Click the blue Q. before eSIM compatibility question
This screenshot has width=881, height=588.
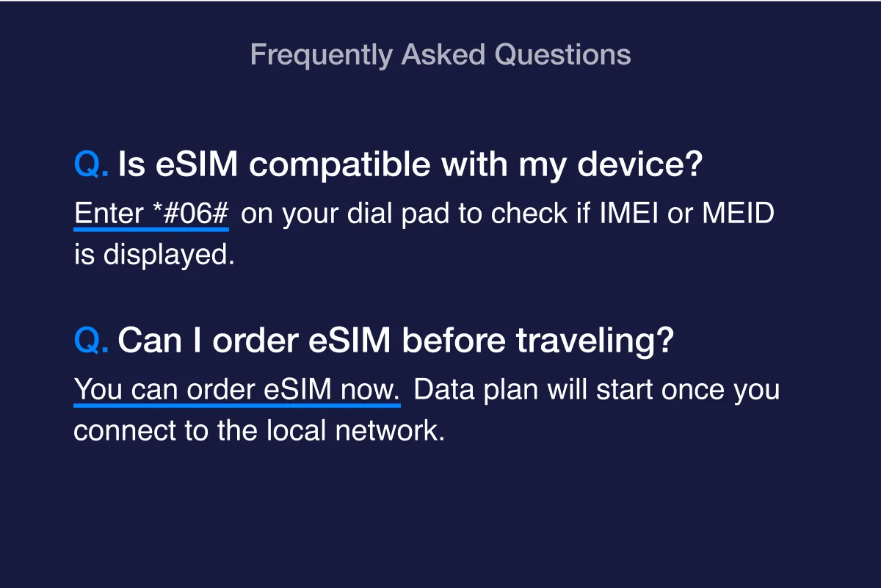tap(91, 166)
